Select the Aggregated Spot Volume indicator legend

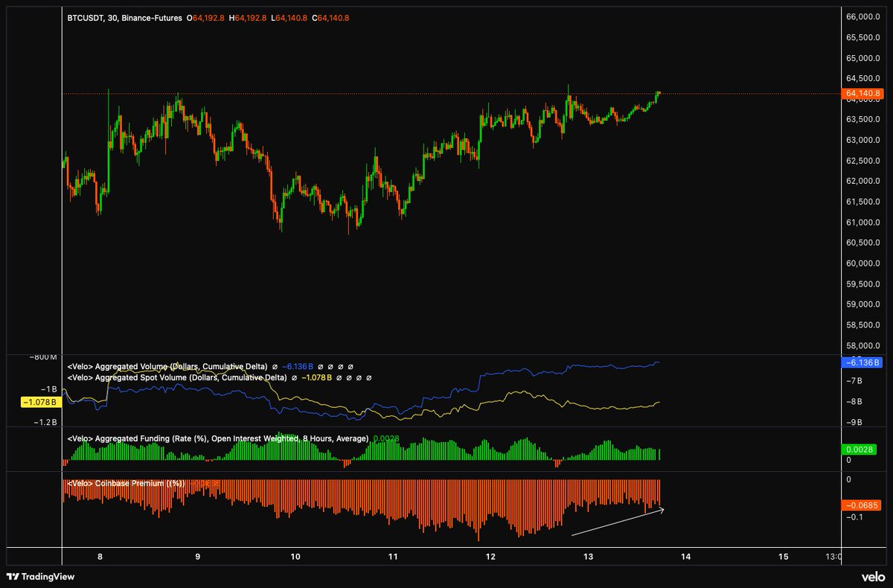(x=177, y=377)
